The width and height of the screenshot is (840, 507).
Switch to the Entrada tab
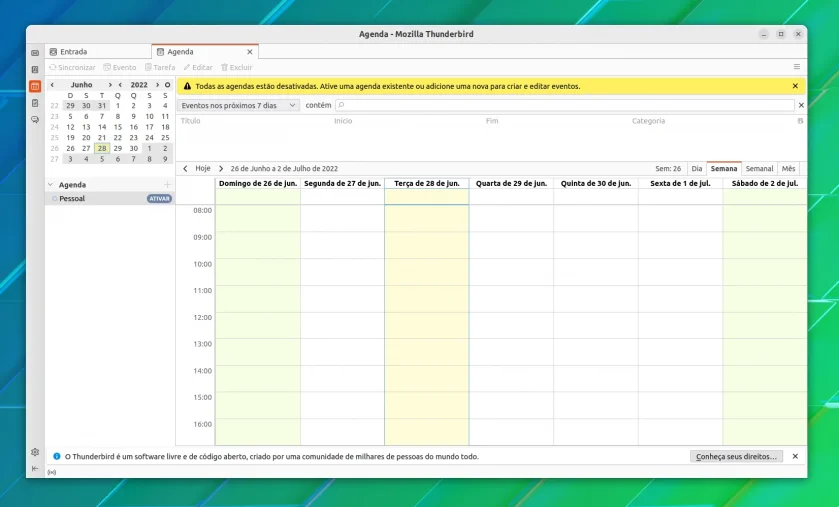coord(98,51)
